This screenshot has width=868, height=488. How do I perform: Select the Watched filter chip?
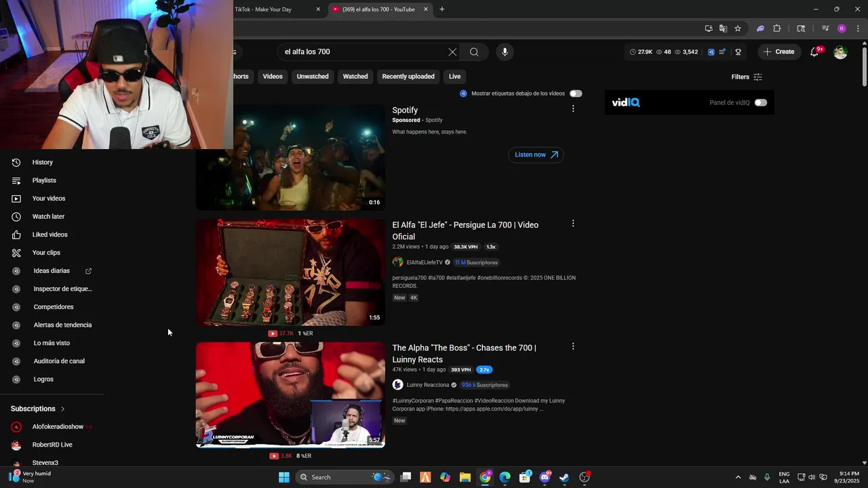coord(355,77)
